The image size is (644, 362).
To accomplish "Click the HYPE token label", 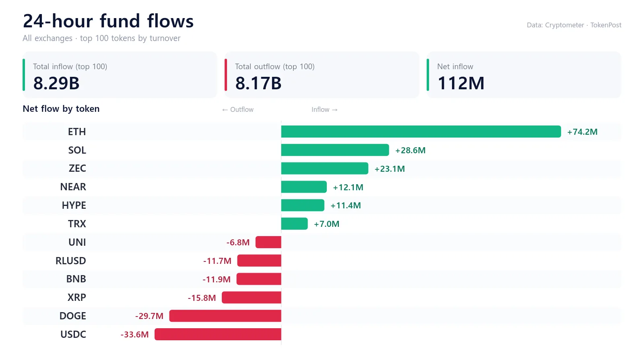I will point(74,206).
